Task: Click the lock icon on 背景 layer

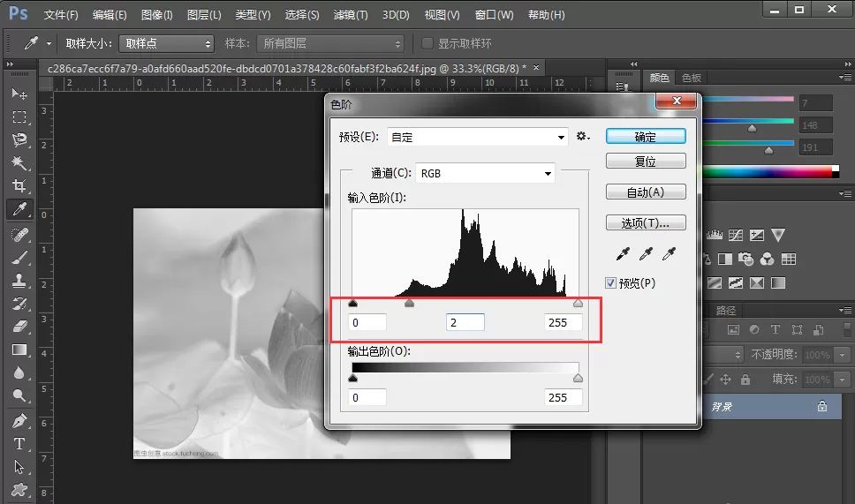Action: 822,407
